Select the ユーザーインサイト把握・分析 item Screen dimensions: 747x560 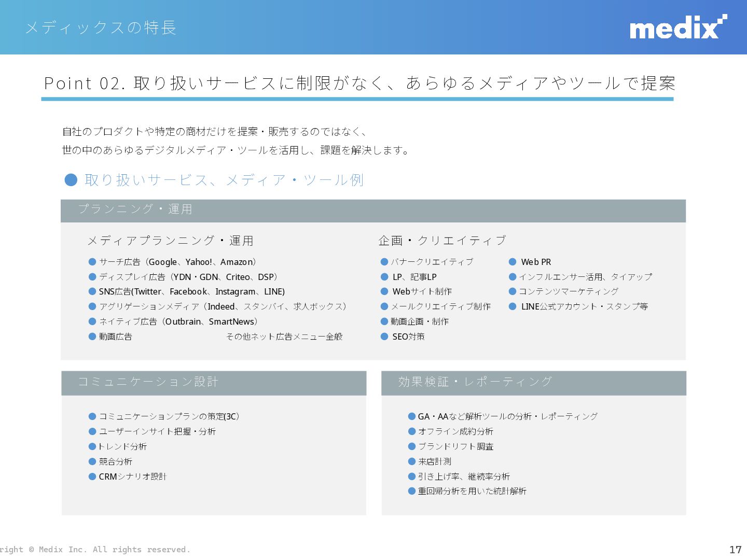click(x=153, y=431)
